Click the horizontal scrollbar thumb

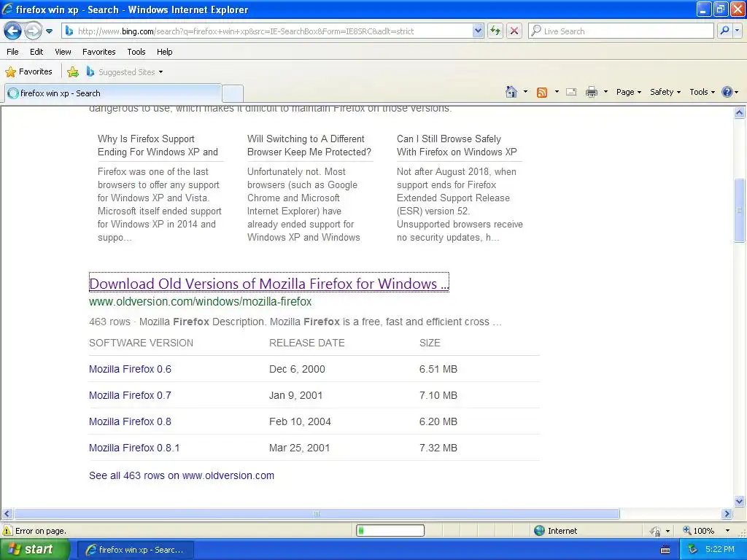317,514
